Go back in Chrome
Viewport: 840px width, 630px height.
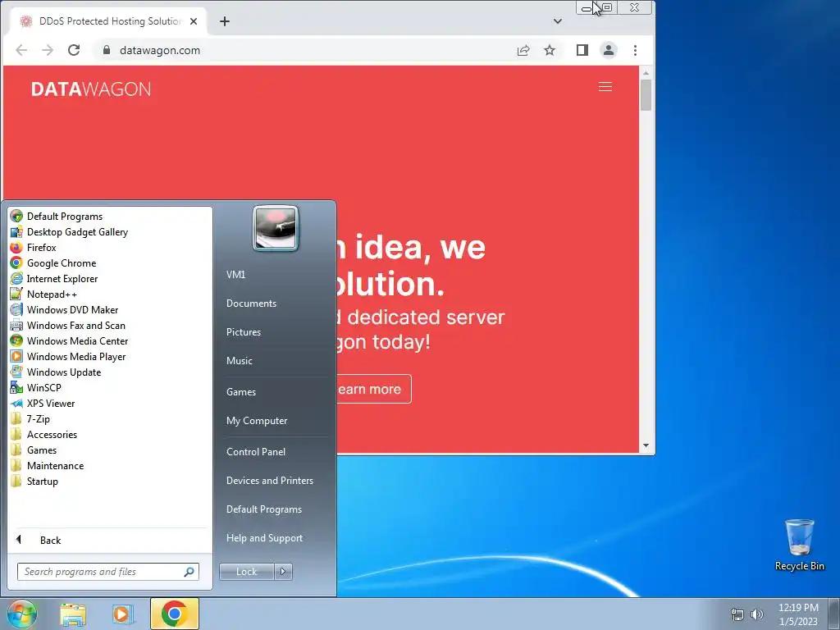pos(21,50)
